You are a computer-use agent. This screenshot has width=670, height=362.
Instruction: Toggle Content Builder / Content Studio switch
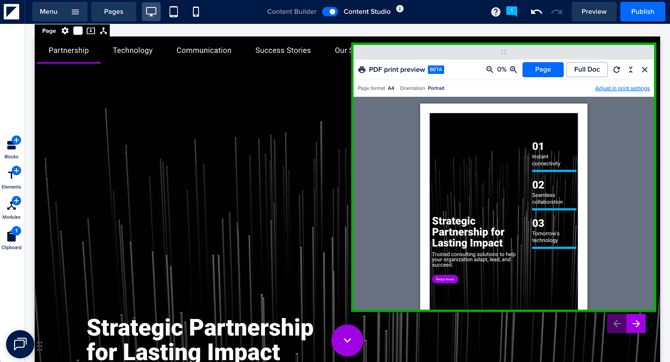click(330, 12)
